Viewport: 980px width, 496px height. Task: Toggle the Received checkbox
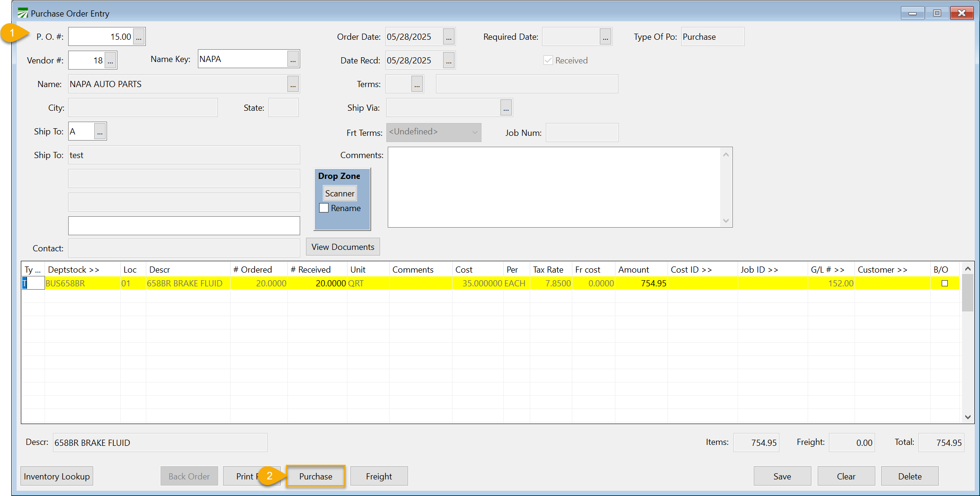pos(548,61)
